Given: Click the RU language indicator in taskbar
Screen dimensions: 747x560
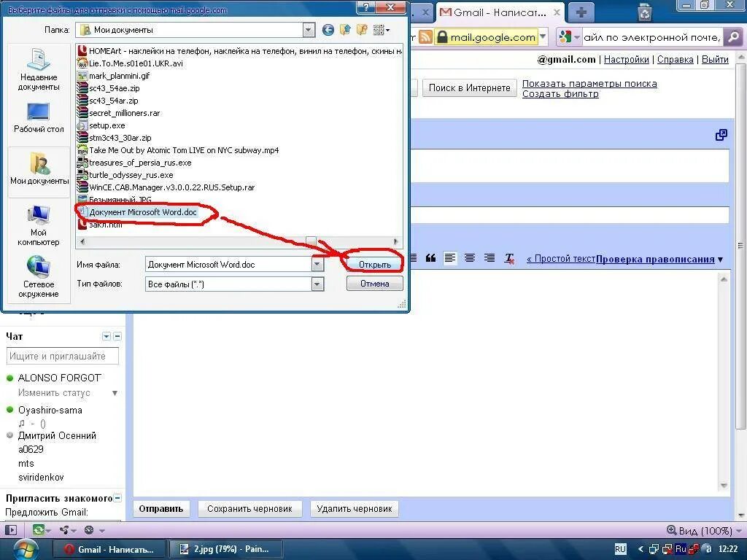Looking at the screenshot, I should pyautogui.click(x=620, y=549).
